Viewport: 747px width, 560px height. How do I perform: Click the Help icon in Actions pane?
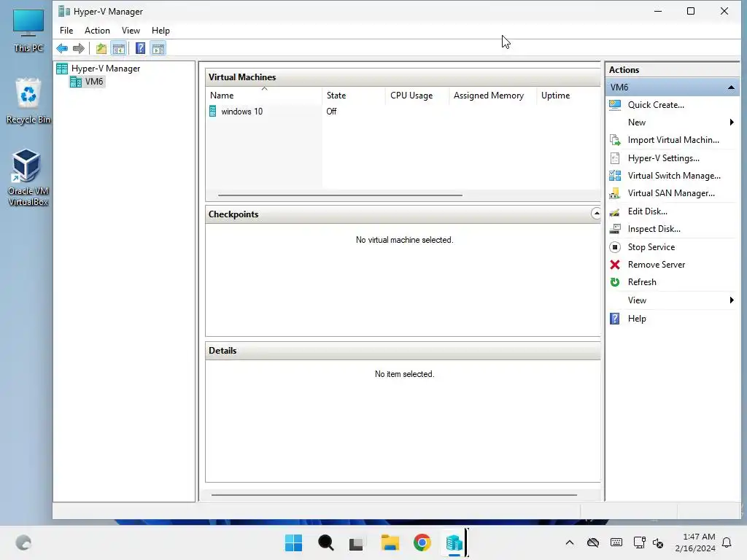[615, 319]
